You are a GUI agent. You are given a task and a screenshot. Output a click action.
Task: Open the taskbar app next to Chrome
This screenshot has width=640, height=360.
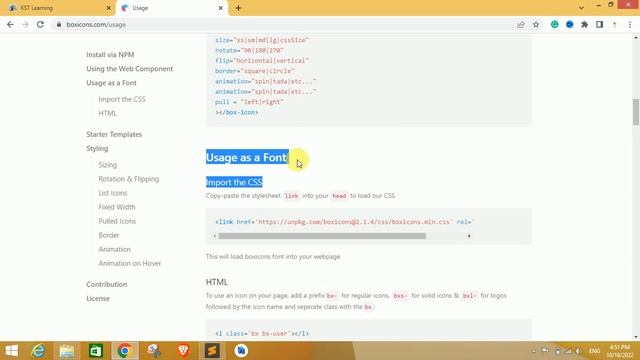tap(154, 351)
